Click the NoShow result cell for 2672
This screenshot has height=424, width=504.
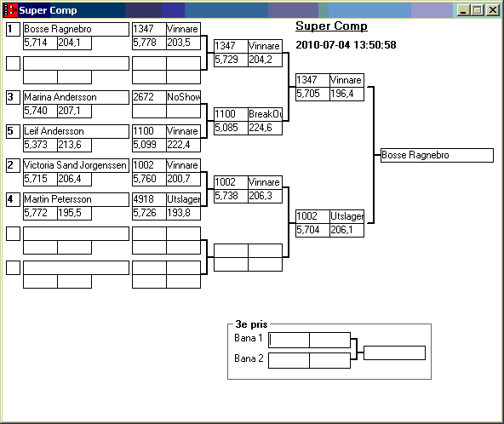point(184,97)
